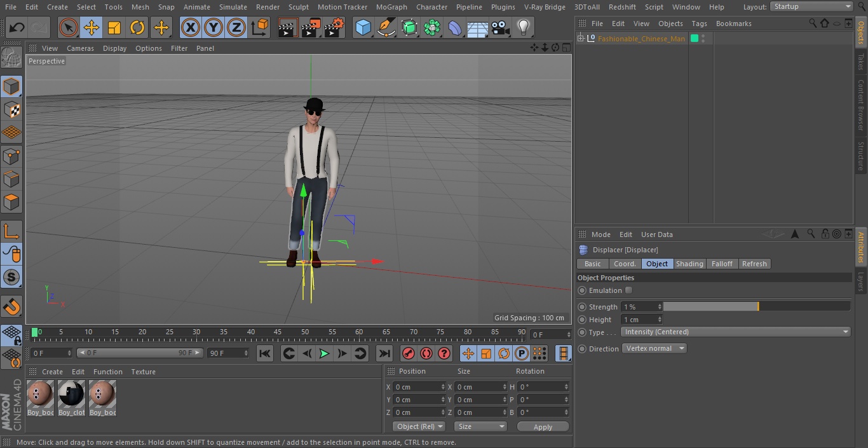
Task: Open the Character menu
Action: [x=432, y=7]
